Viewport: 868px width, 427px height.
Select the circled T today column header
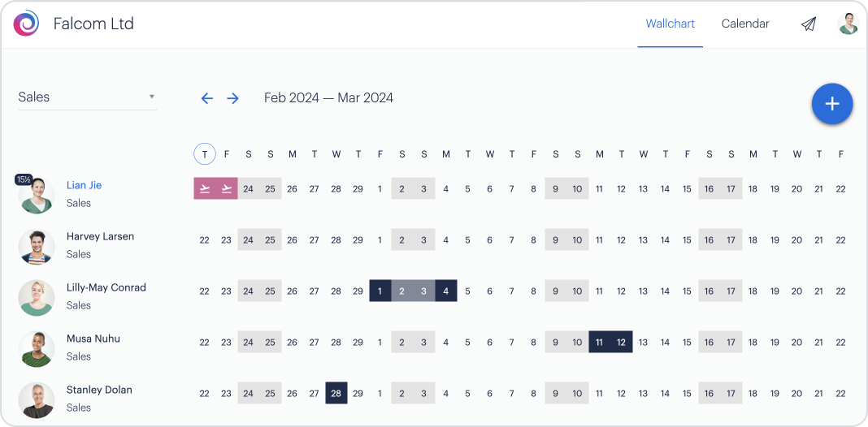205,153
